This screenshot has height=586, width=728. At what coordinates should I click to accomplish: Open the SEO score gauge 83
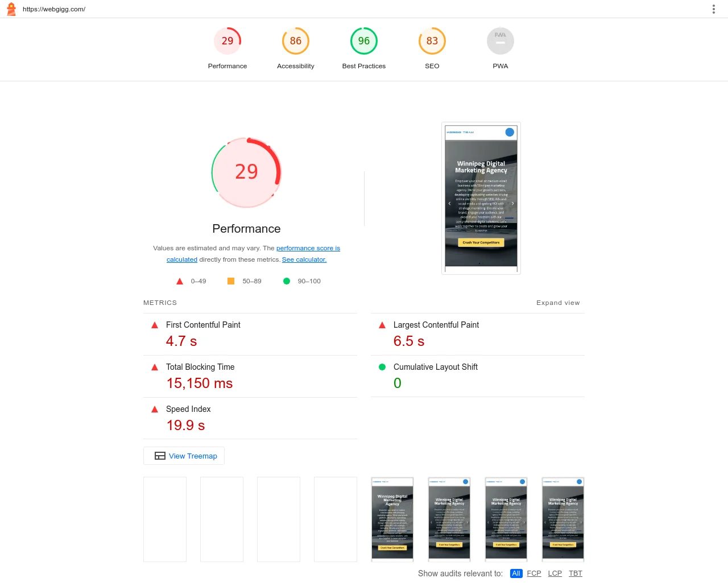tap(432, 41)
